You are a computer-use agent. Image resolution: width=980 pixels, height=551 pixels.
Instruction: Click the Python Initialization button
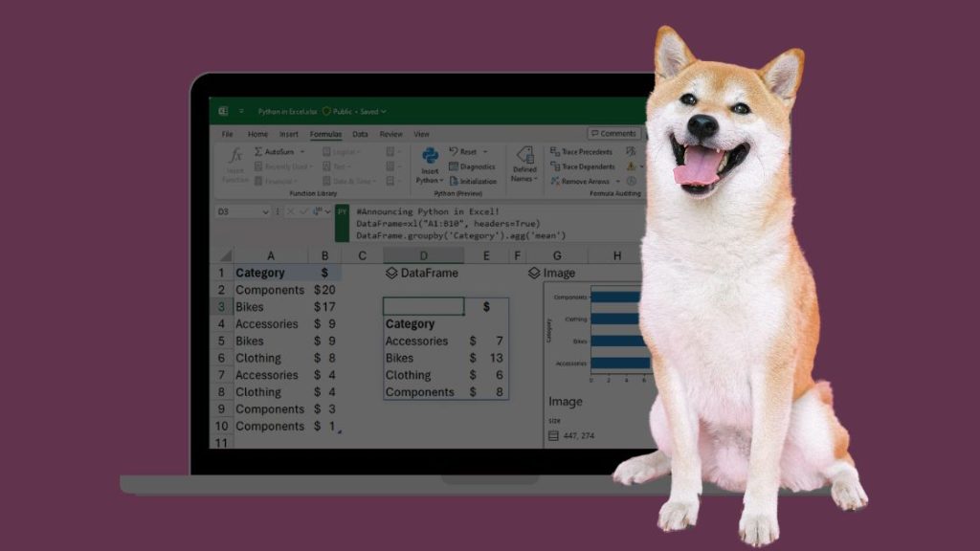coord(473,181)
